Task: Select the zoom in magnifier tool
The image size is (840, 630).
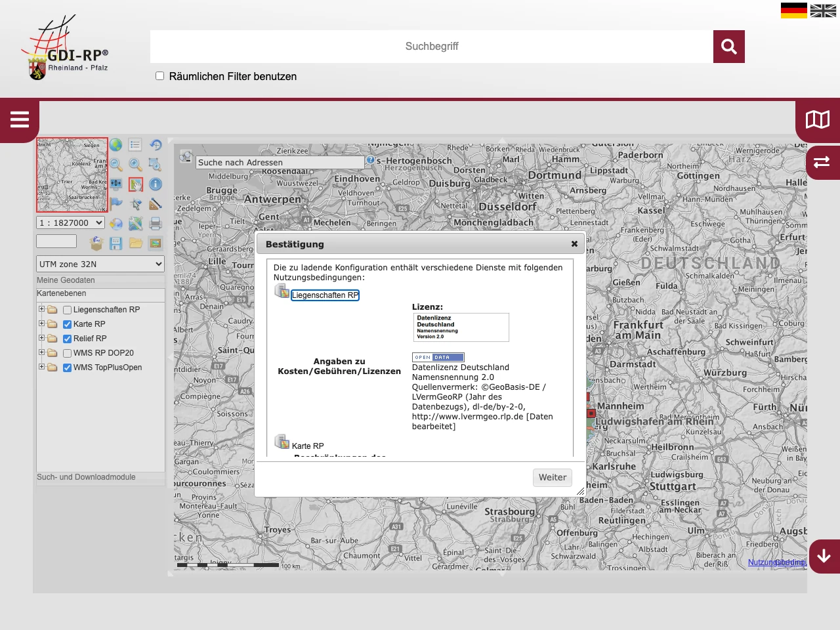Action: (135, 165)
